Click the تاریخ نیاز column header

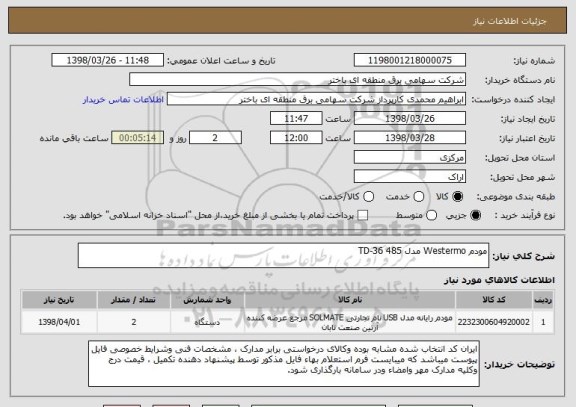coord(59,300)
